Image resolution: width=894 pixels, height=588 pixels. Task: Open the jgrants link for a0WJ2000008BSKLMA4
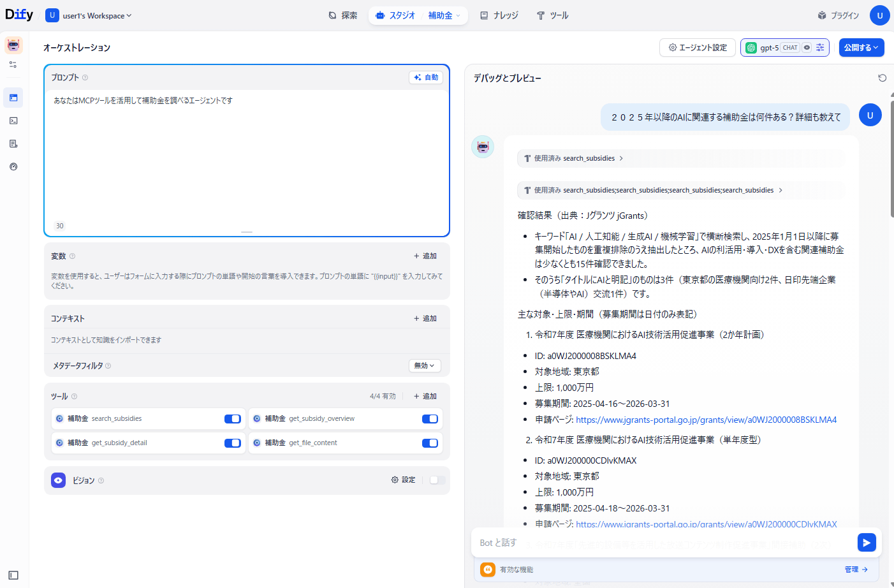click(x=706, y=420)
